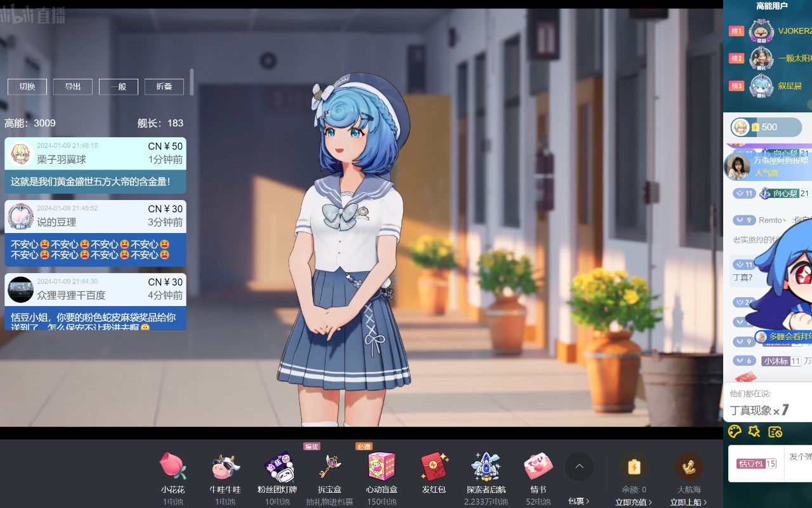Click 立即上船 to join the fleet

tap(689, 502)
